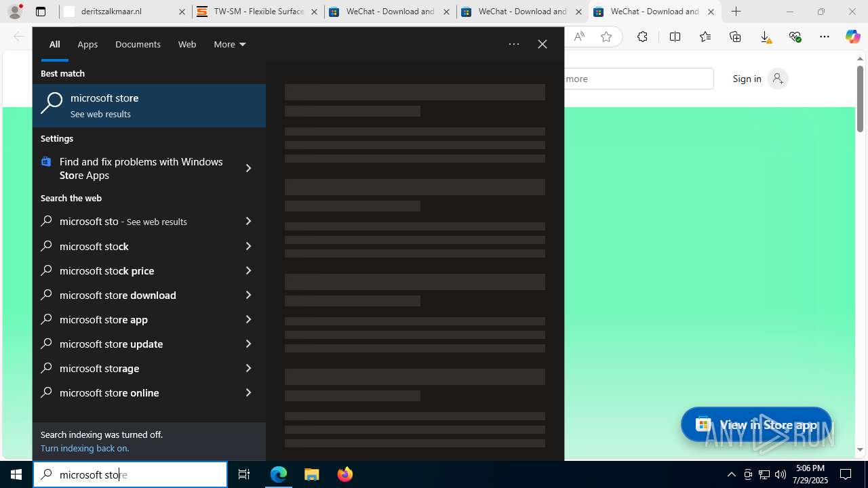Expand microsoft storage suggestion arrow
Viewport: 868px width, 488px height.
pyautogui.click(x=248, y=368)
